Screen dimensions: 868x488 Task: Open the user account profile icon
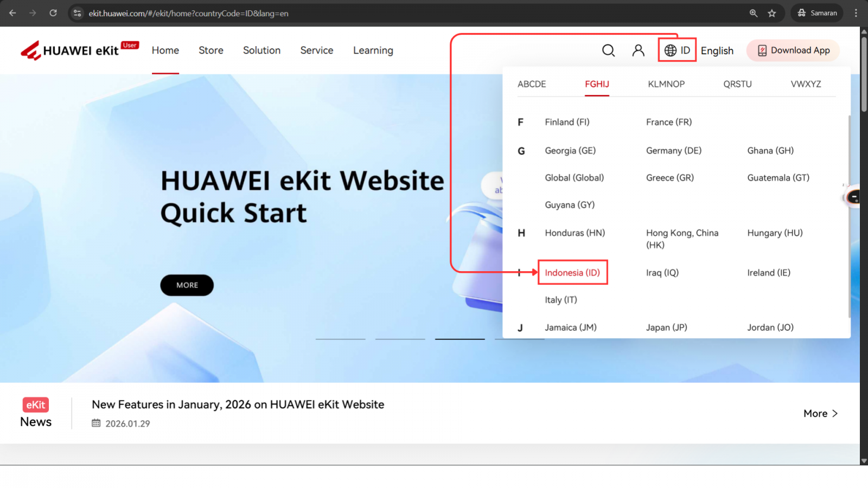pyautogui.click(x=638, y=50)
